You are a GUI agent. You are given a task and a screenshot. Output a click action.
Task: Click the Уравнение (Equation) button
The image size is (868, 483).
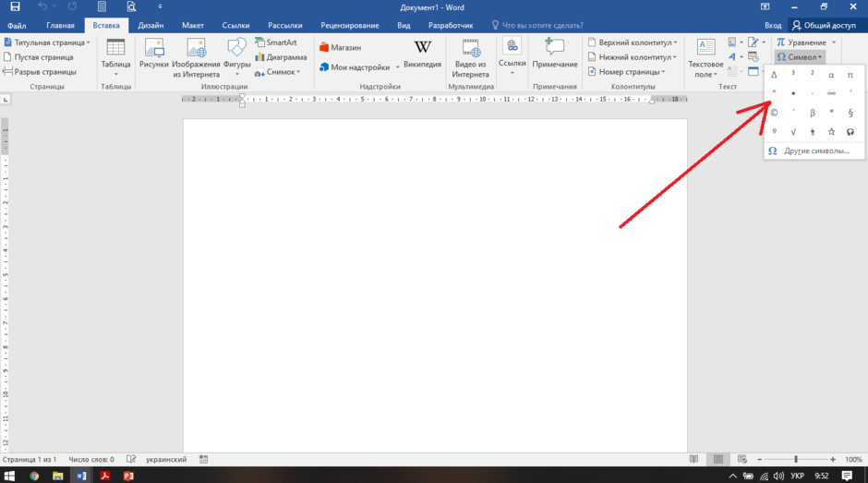(x=801, y=42)
